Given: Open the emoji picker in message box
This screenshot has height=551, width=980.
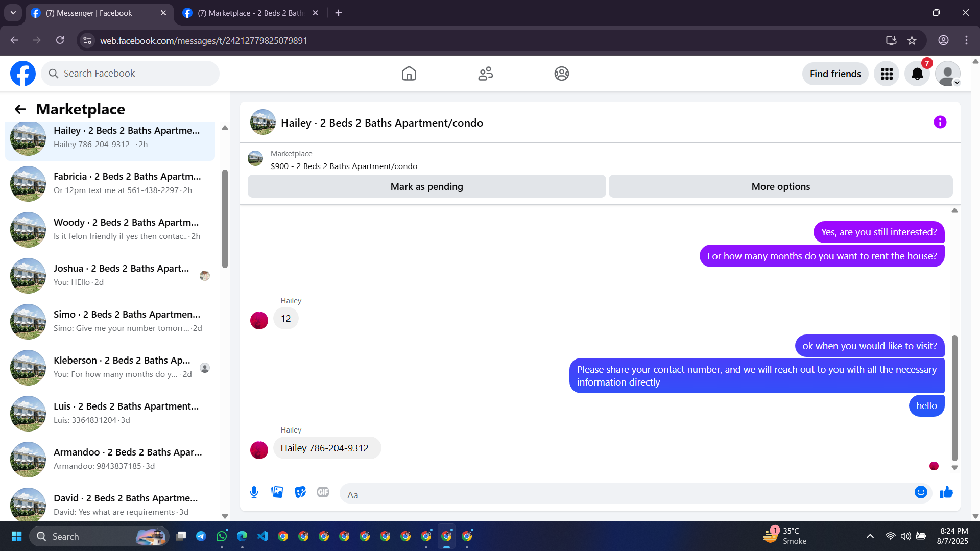Looking at the screenshot, I should pos(920,492).
